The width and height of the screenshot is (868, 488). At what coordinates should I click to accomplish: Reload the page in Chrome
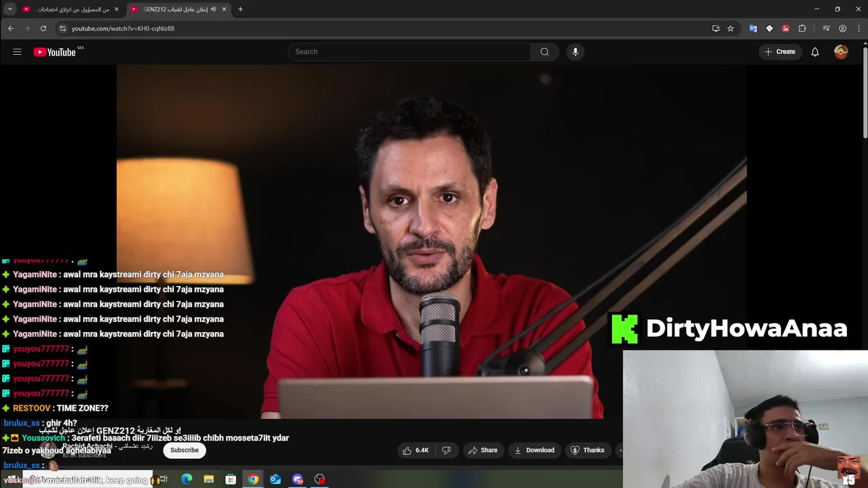tap(43, 28)
